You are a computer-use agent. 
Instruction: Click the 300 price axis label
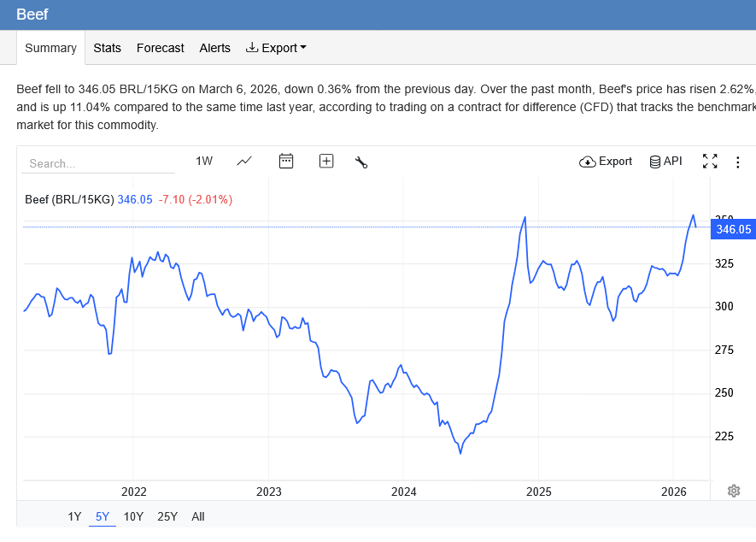[x=724, y=306]
